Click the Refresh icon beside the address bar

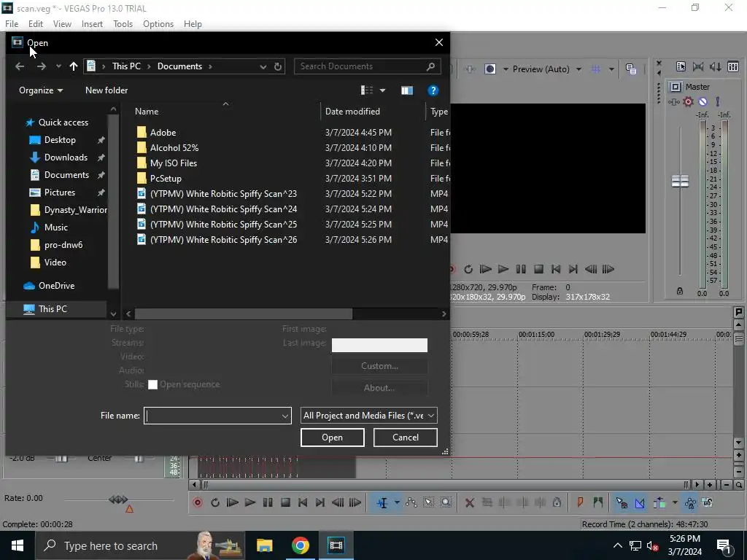click(278, 66)
